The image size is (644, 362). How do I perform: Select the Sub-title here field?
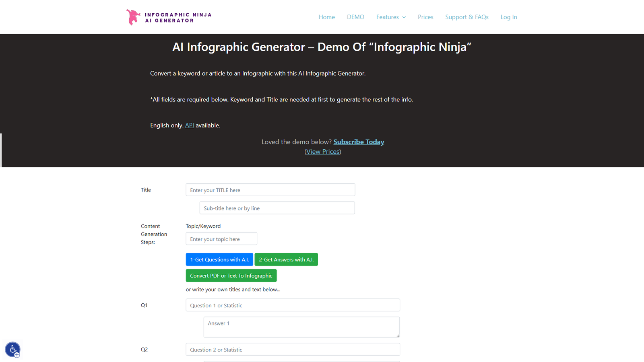coord(277,208)
